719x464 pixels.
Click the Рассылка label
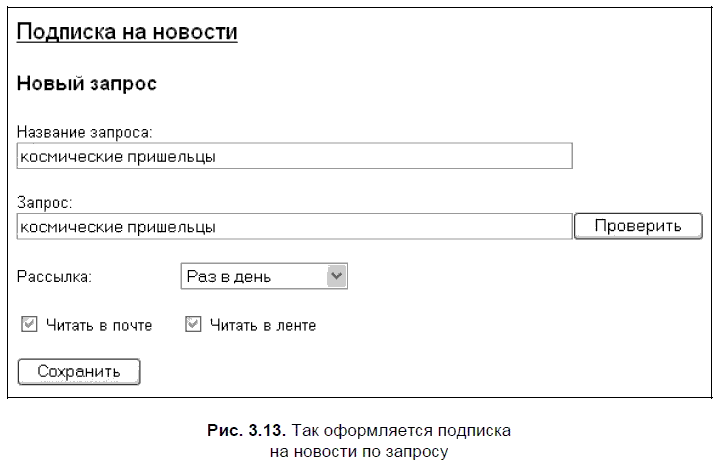(x=55, y=277)
